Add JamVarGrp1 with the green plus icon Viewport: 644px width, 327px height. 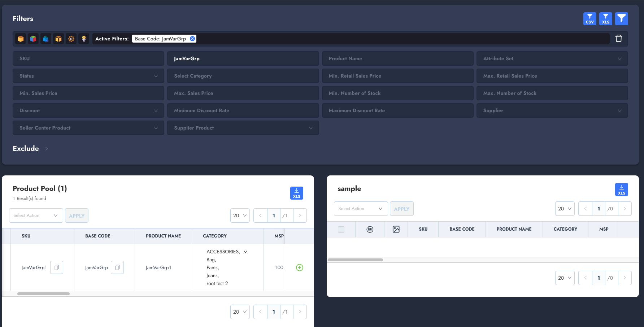(299, 267)
